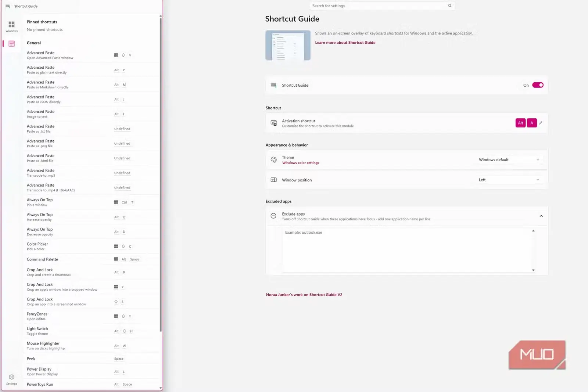The width and height of the screenshot is (588, 392).
Task: Open the Theme dropdown
Action: (x=509, y=159)
